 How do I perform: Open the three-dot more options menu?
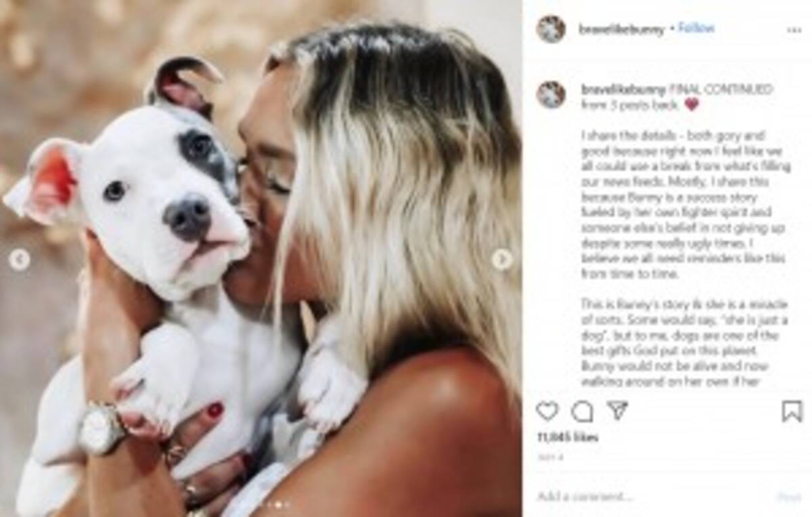click(794, 30)
